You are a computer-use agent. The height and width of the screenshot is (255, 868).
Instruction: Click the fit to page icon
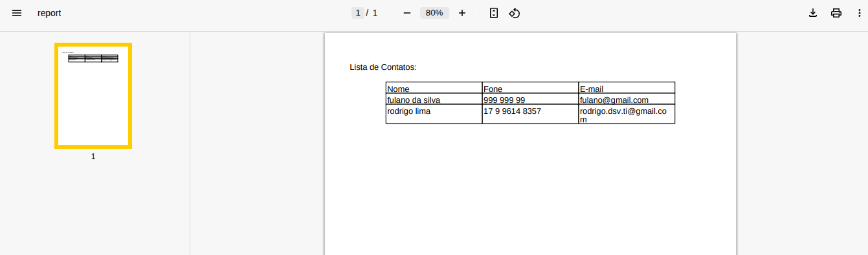[494, 13]
